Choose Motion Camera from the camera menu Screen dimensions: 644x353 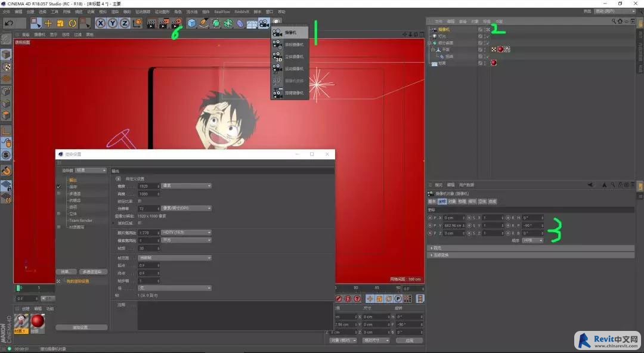[x=290, y=69]
